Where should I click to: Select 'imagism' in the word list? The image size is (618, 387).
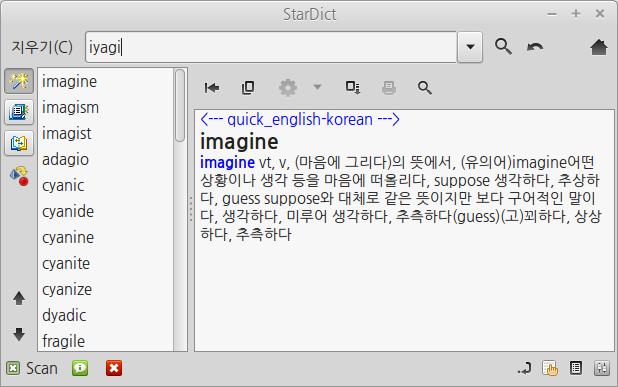coord(106,108)
